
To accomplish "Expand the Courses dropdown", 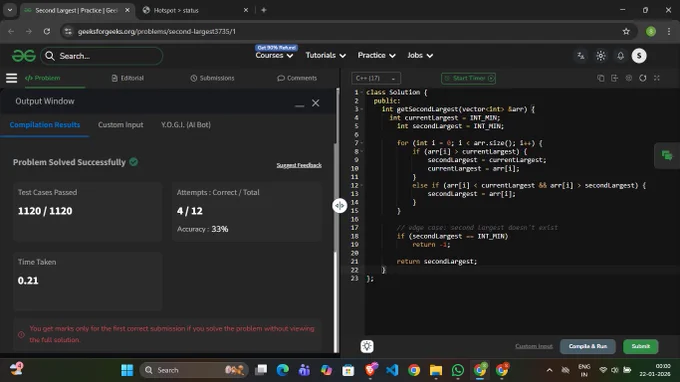I will point(274,56).
